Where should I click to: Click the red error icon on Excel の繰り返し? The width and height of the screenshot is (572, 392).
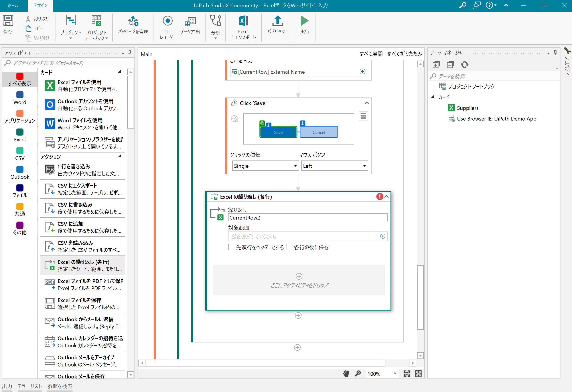coord(380,196)
